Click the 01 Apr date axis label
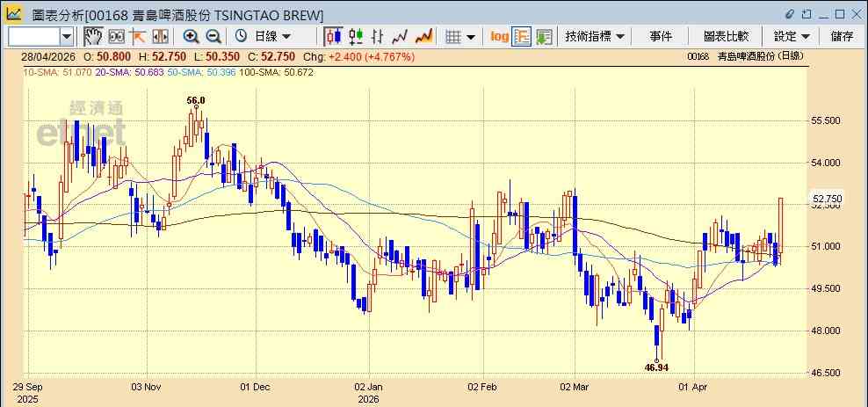 point(693,387)
